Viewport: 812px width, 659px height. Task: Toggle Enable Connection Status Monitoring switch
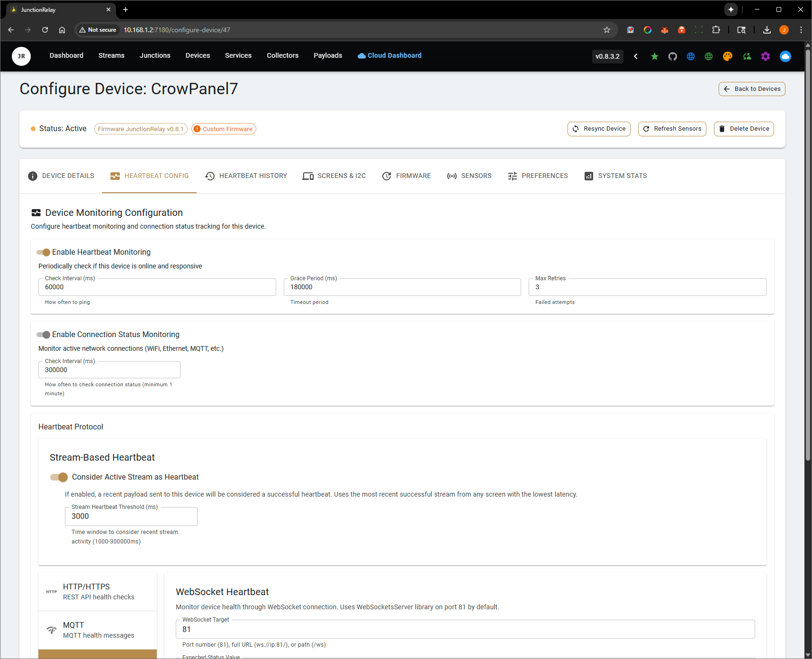44,335
